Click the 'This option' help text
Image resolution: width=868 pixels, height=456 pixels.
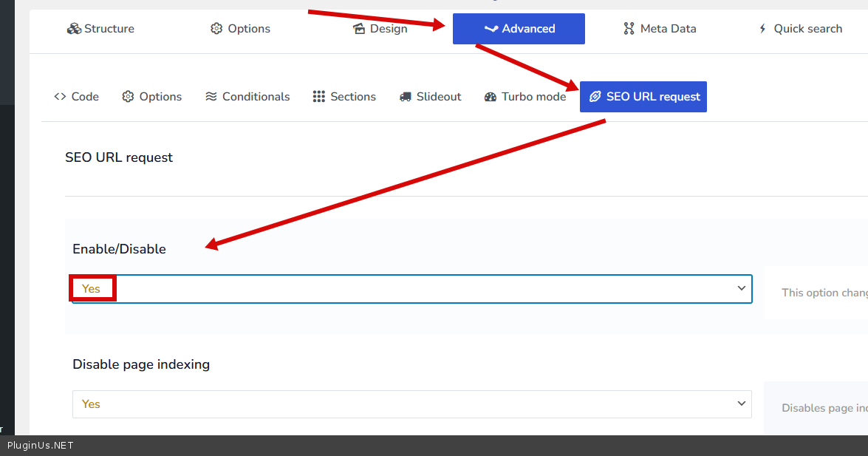pos(824,293)
